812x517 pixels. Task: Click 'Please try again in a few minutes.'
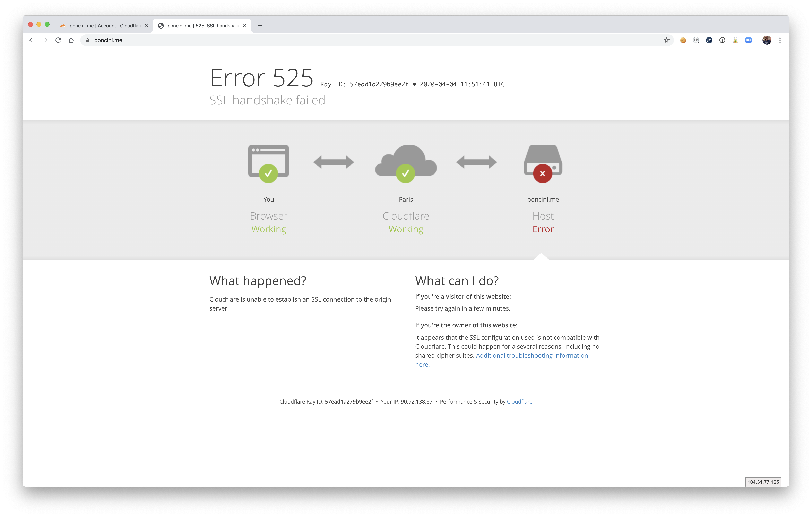463,308
